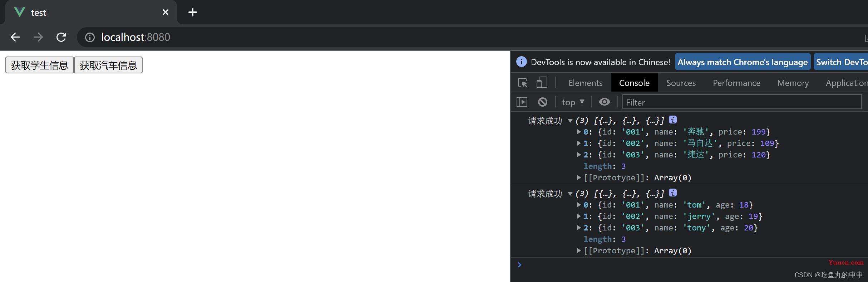Expand [[Prototype]] of the student array
This screenshot has height=282, width=868.
(x=579, y=251)
